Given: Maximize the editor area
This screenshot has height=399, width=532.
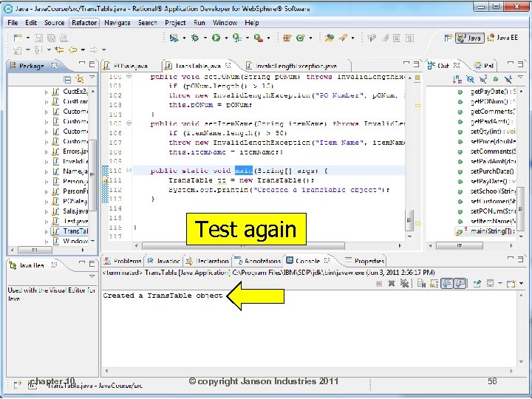Looking at the screenshot, I should coord(417,64).
